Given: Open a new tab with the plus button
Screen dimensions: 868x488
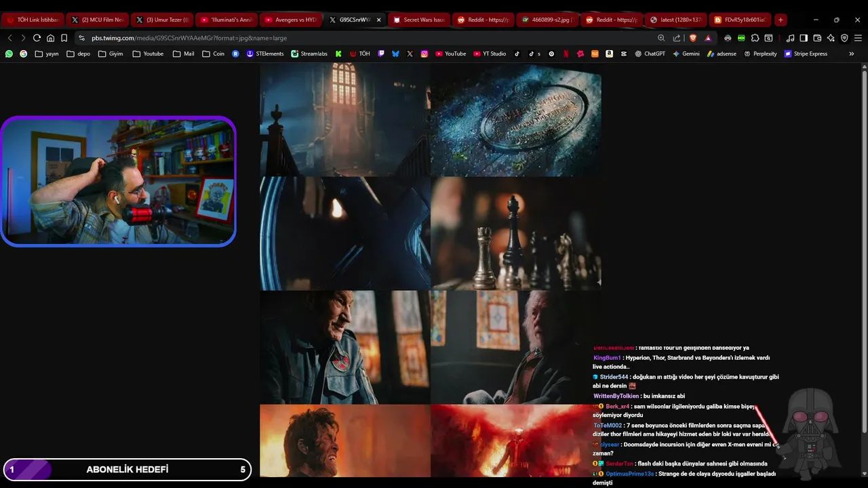Looking at the screenshot, I should pyautogui.click(x=781, y=20).
